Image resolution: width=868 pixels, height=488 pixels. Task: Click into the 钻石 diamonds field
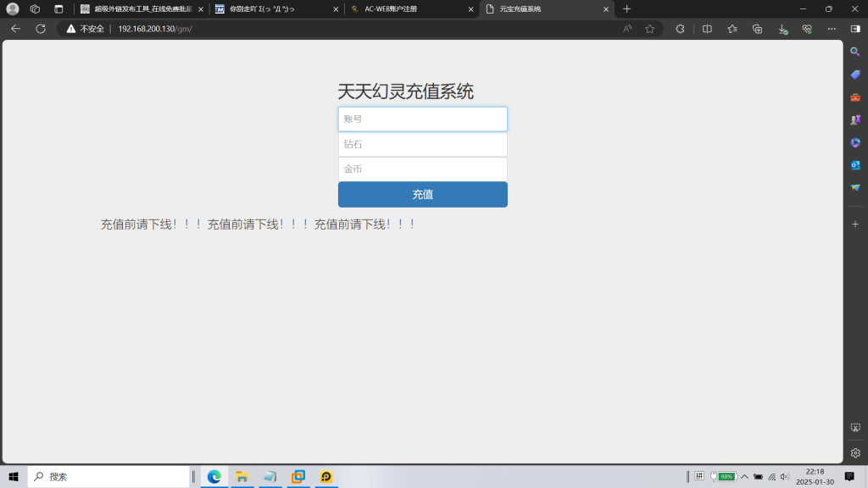click(x=422, y=145)
